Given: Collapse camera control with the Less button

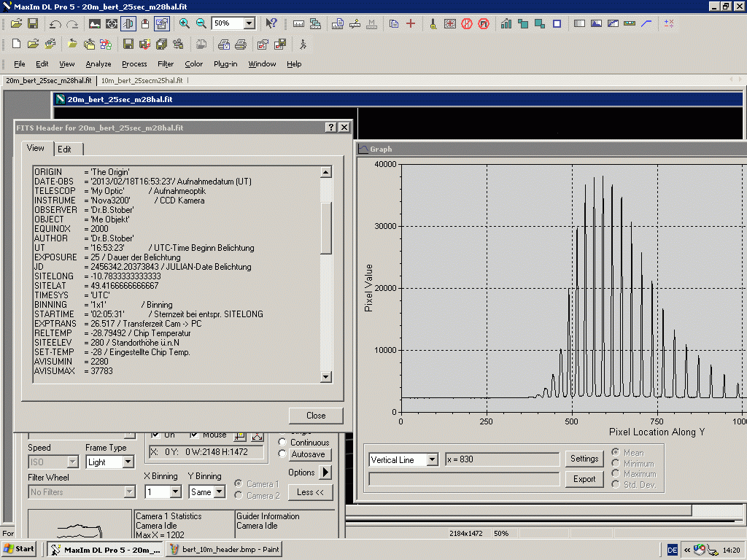Looking at the screenshot, I should click(311, 492).
